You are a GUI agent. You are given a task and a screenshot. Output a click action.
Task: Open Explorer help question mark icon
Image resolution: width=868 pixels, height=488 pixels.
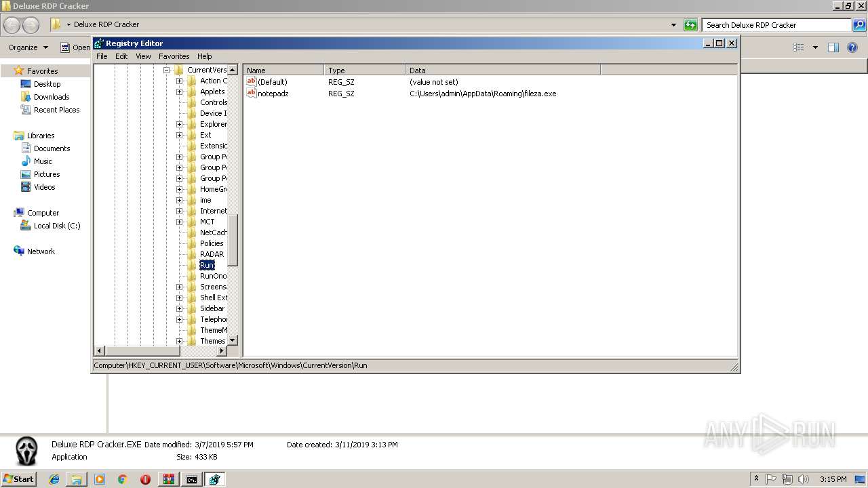click(x=853, y=47)
